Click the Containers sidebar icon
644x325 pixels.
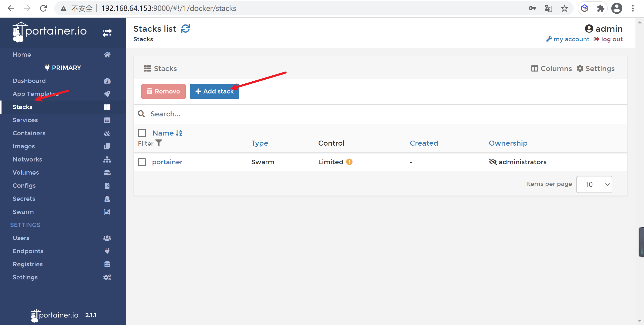tap(106, 133)
